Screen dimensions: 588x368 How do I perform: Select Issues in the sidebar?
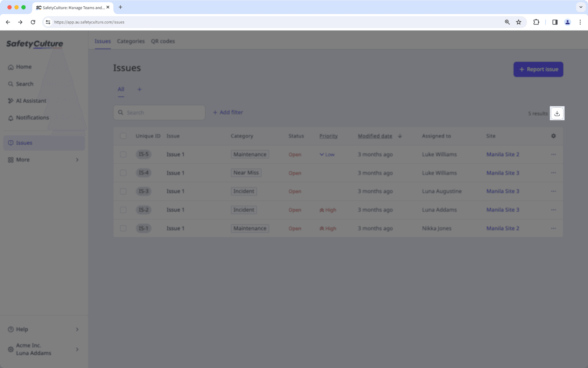coord(24,143)
